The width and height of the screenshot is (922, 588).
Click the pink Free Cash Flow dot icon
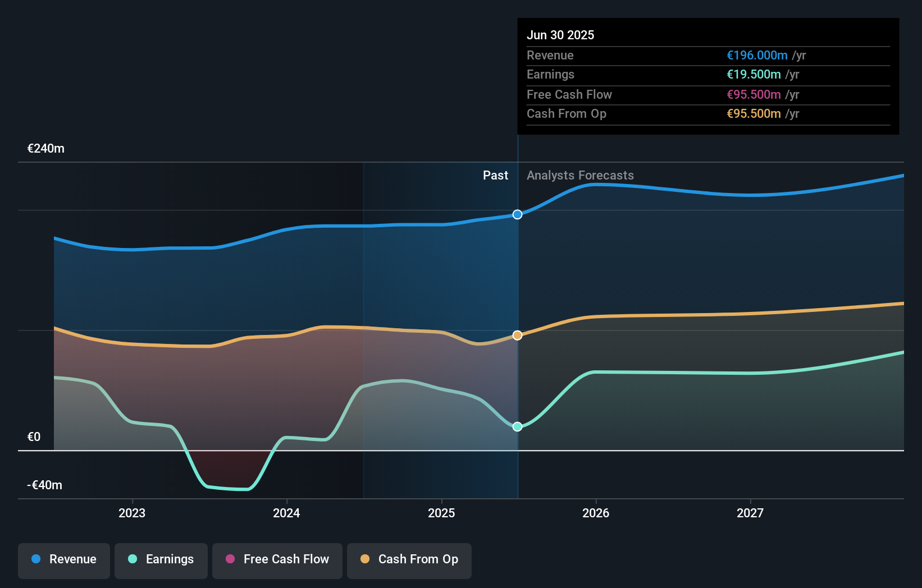coord(229,559)
